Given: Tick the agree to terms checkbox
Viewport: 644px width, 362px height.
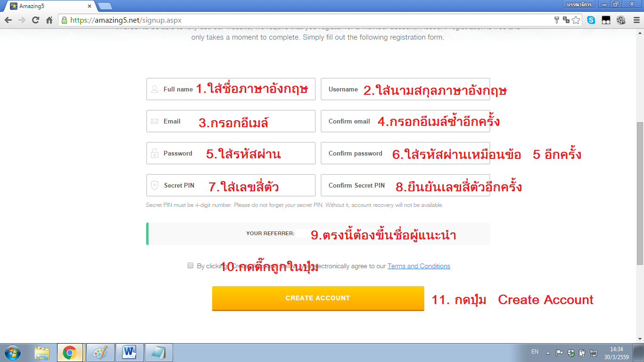Looking at the screenshot, I should (x=190, y=265).
